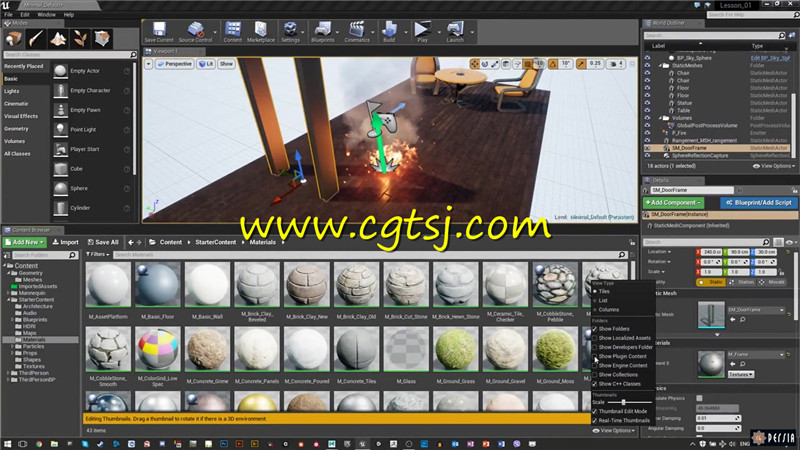This screenshot has width=800, height=450.
Task: Click the Show button in viewport
Action: (226, 64)
